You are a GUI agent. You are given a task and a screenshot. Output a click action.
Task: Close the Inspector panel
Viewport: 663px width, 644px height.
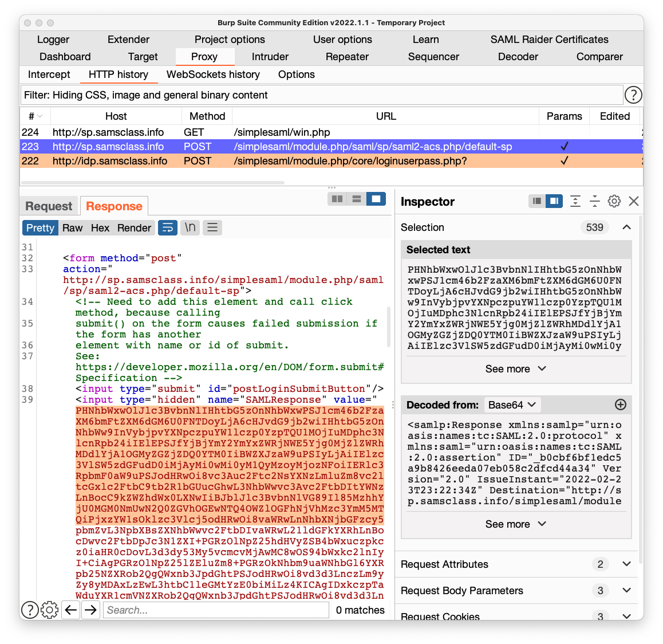[x=633, y=201]
